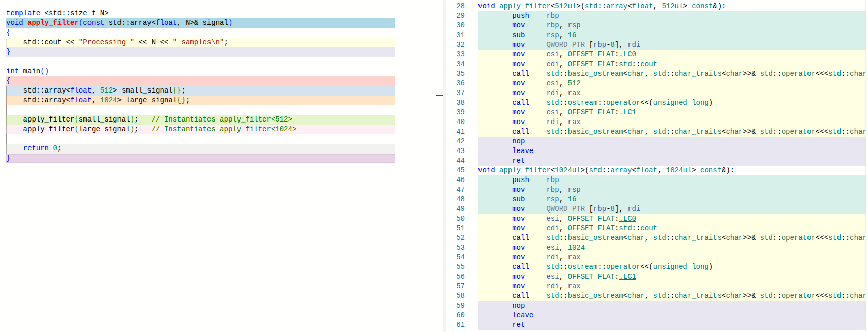Click the int main() declaration line
Image resolution: width=868 pixels, height=332 pixels.
click(27, 71)
